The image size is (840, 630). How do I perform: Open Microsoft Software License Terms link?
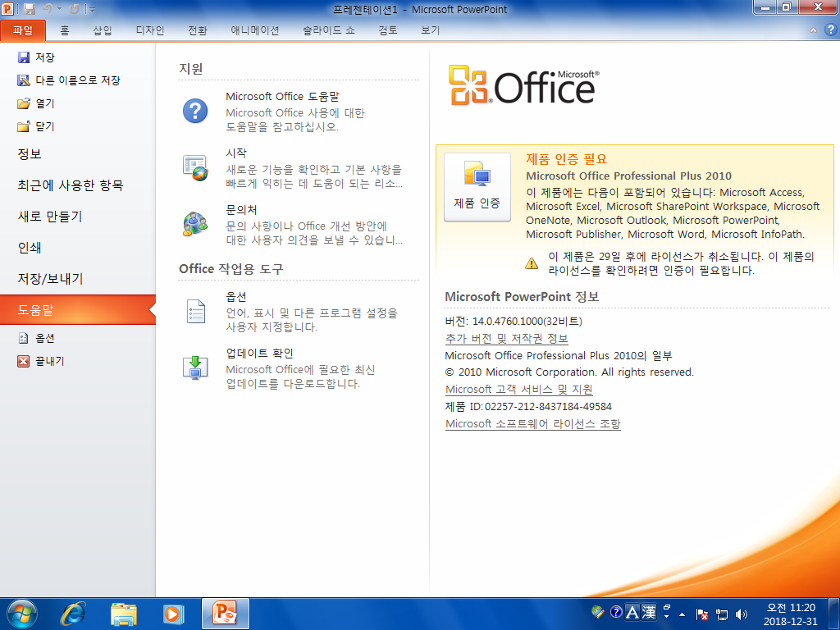point(532,424)
